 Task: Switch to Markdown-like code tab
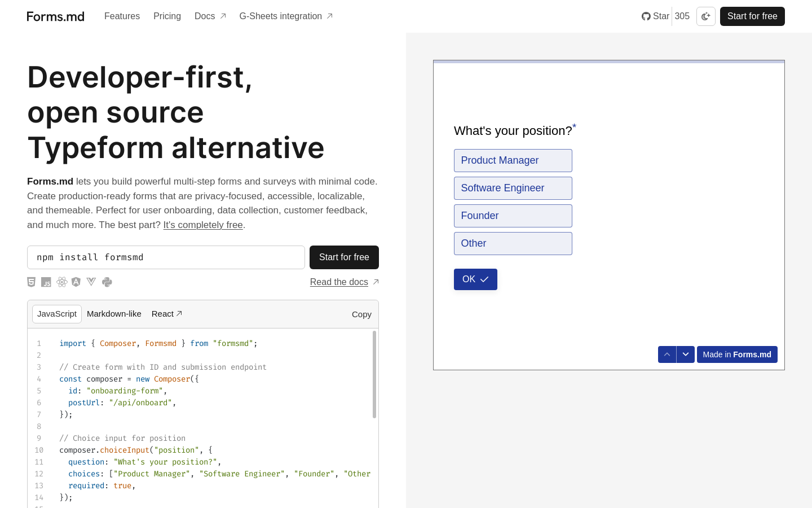coord(114,314)
